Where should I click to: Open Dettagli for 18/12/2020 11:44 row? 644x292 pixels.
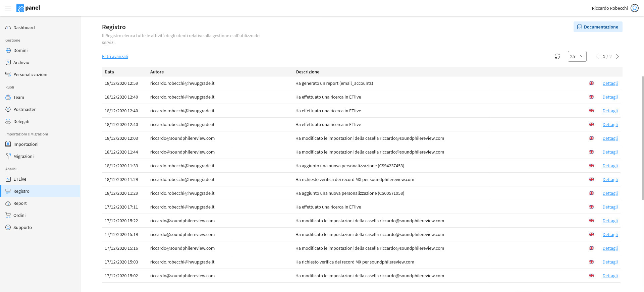[x=610, y=152]
